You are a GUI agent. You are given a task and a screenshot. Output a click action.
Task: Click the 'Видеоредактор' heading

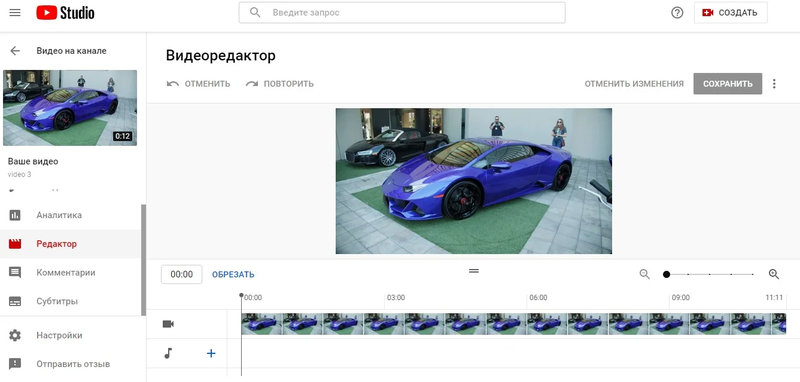click(220, 56)
